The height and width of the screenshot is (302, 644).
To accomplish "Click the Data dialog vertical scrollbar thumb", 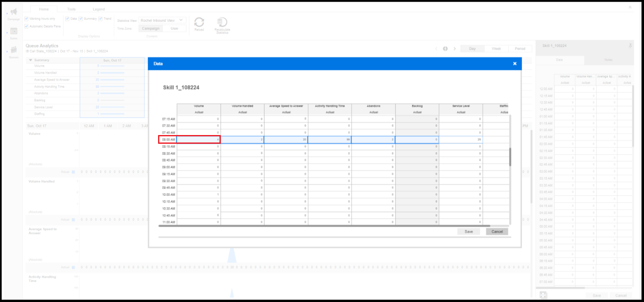I will click(510, 157).
